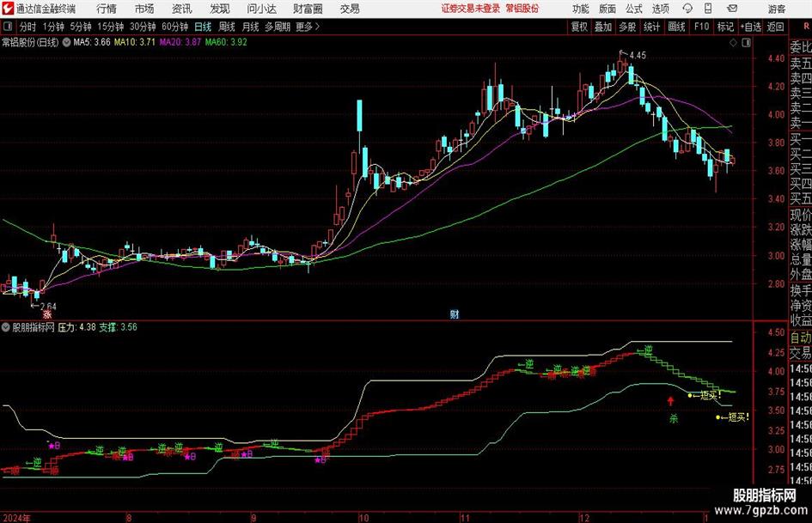Image resolution: width=812 pixels, height=523 pixels.
Task: Click the diamond icon above the chart
Action: point(733,43)
